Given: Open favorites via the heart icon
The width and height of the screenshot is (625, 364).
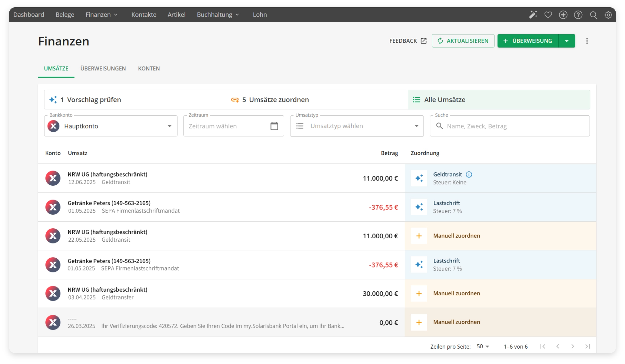Looking at the screenshot, I should [548, 15].
